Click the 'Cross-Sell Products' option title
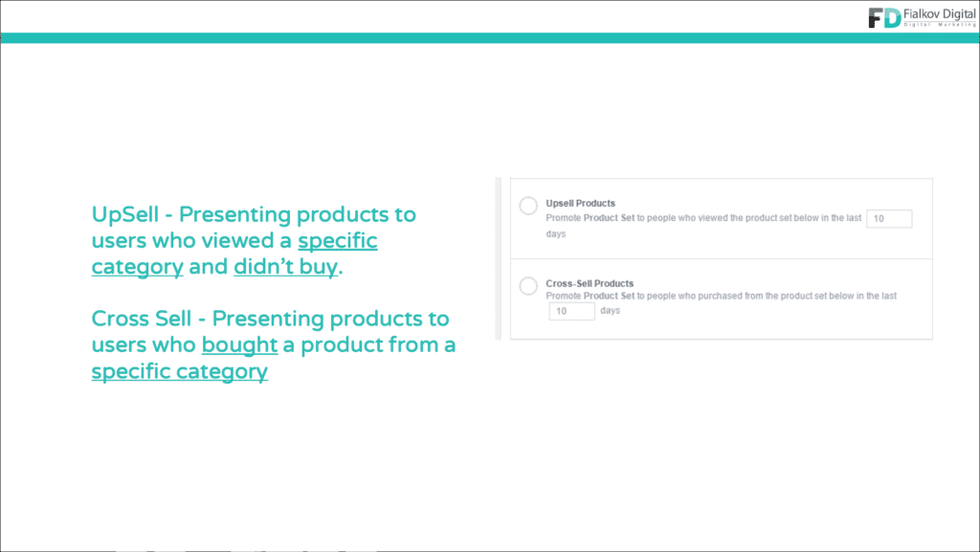Screen dimensions: 980x552 [x=590, y=283]
